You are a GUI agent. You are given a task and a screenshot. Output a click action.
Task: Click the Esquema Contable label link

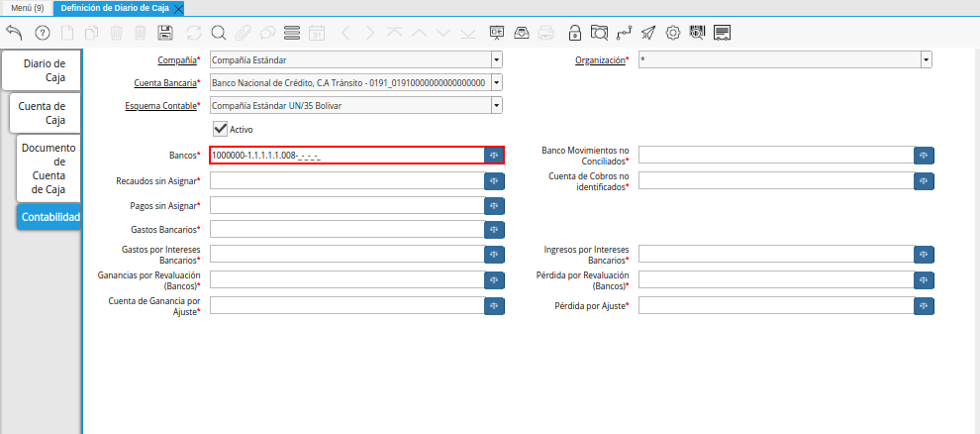pos(161,106)
